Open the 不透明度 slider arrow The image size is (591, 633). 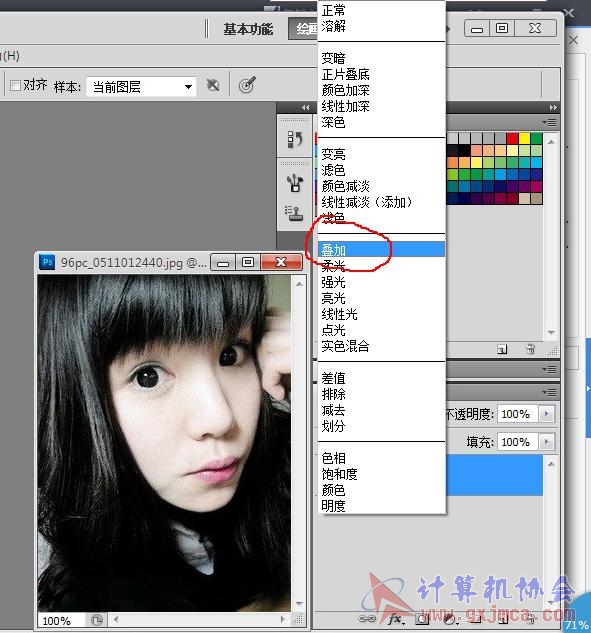coord(547,413)
